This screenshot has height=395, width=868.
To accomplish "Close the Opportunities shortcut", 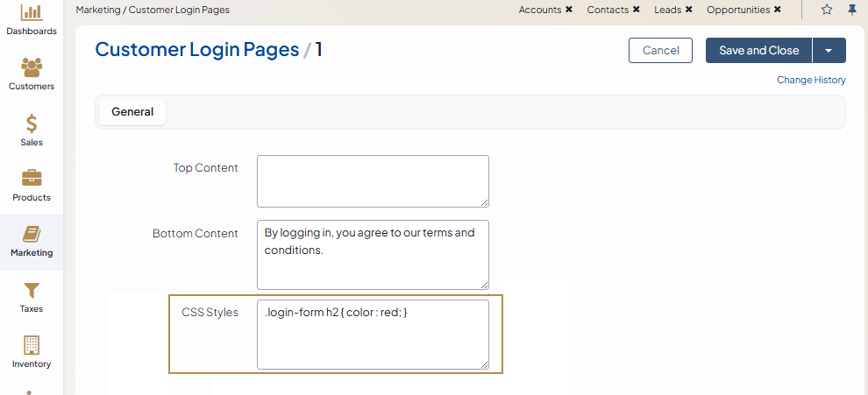I will pyautogui.click(x=778, y=10).
